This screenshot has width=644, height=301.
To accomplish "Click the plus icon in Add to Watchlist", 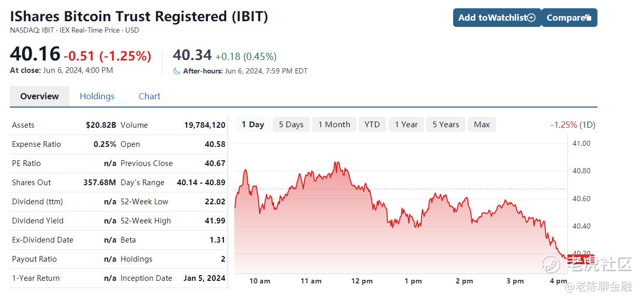I will pos(531,18).
